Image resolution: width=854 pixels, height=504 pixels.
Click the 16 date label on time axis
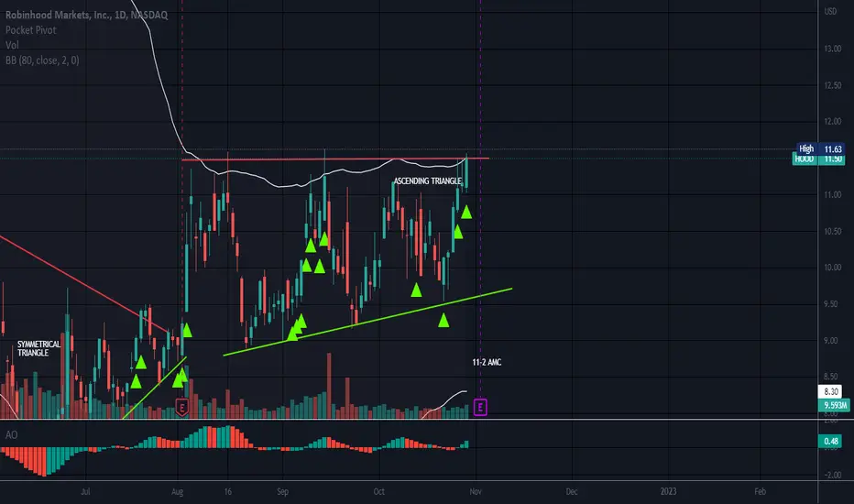(x=227, y=491)
